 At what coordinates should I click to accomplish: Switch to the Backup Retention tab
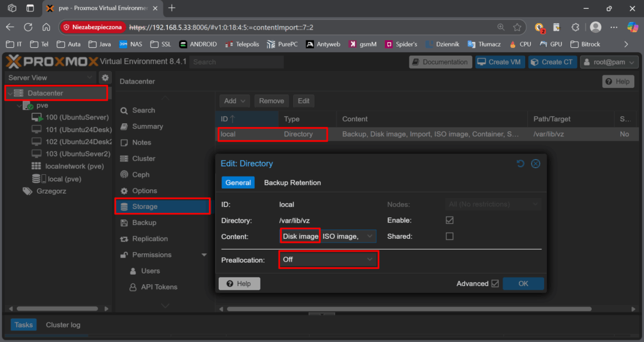[292, 183]
